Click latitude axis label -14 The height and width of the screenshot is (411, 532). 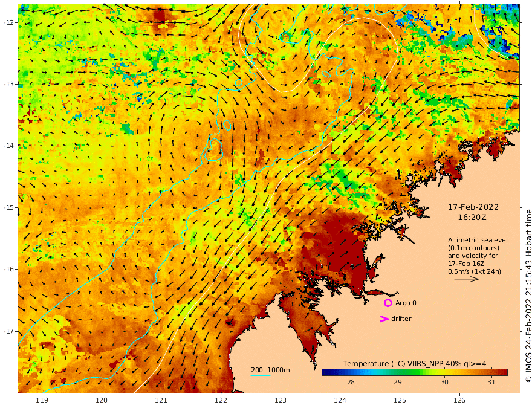9,146
